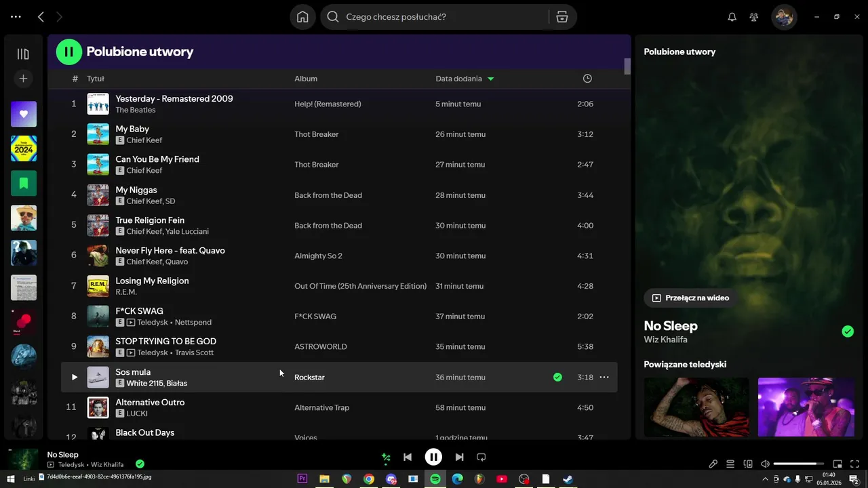Go back with the left arrow
Image resolution: width=868 pixels, height=488 pixels.
coord(41,17)
